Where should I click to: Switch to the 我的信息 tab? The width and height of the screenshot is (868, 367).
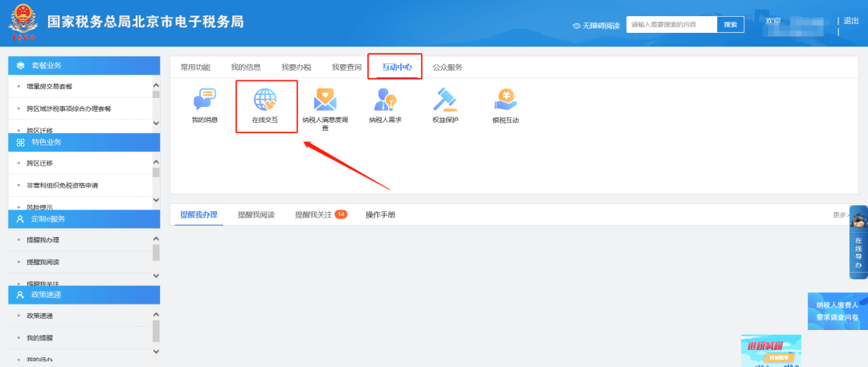click(x=246, y=67)
